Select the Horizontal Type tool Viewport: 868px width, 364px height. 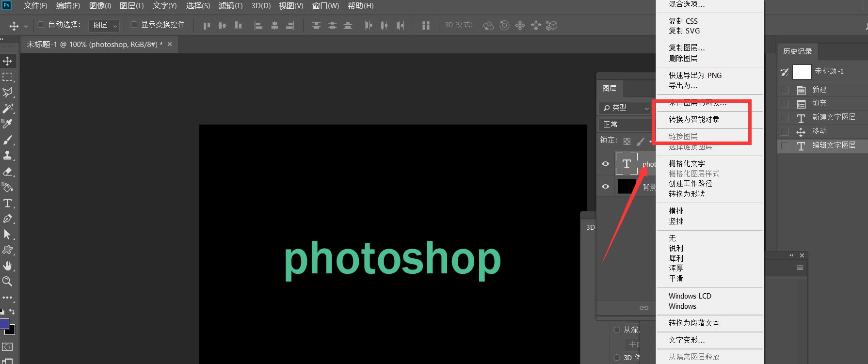pyautogui.click(x=8, y=203)
